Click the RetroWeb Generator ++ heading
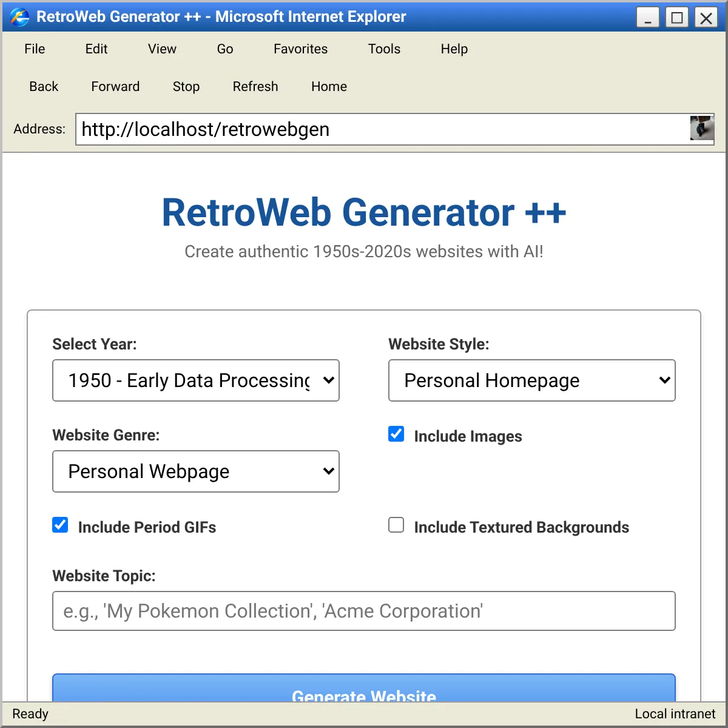 tap(364, 213)
